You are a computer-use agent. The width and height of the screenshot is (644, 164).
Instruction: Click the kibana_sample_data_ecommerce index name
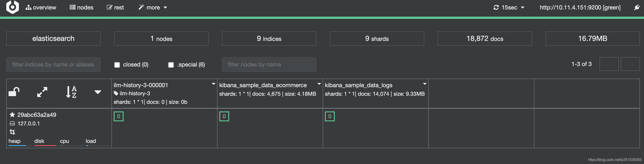point(263,85)
